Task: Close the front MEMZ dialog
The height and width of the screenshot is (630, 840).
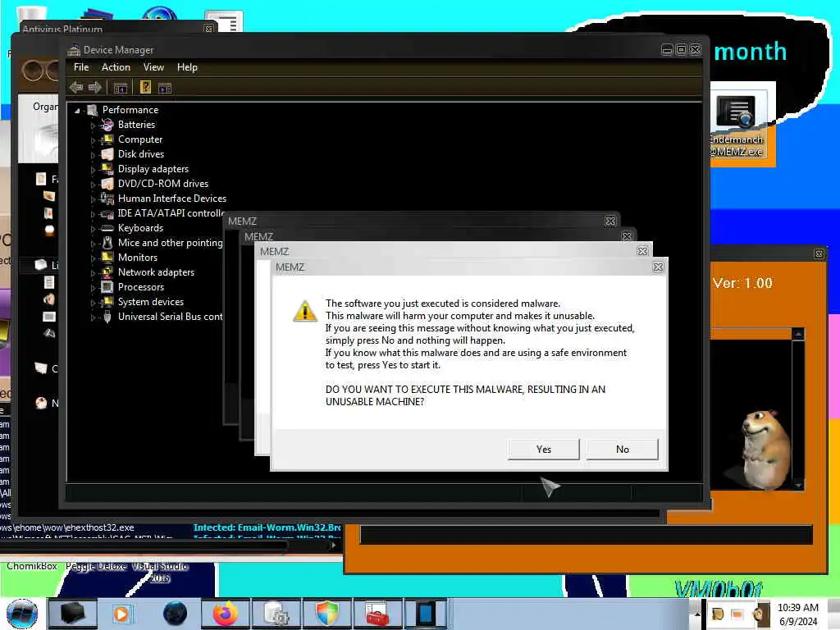Action: [659, 267]
